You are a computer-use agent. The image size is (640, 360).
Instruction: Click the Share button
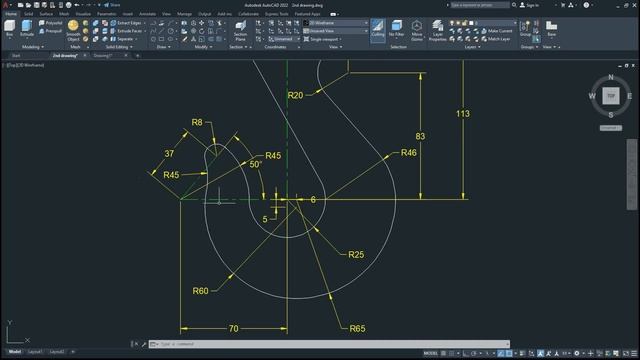pos(112,5)
